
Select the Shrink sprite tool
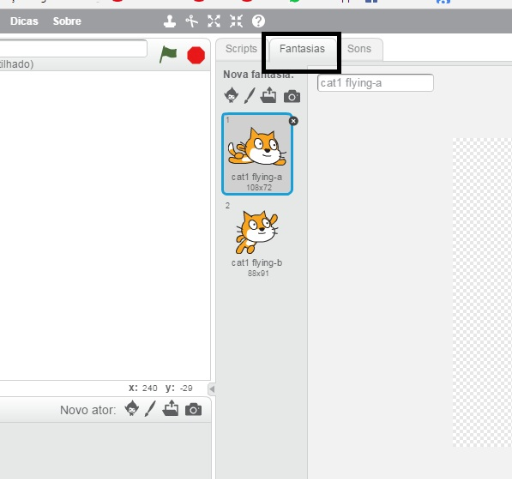[x=236, y=21]
